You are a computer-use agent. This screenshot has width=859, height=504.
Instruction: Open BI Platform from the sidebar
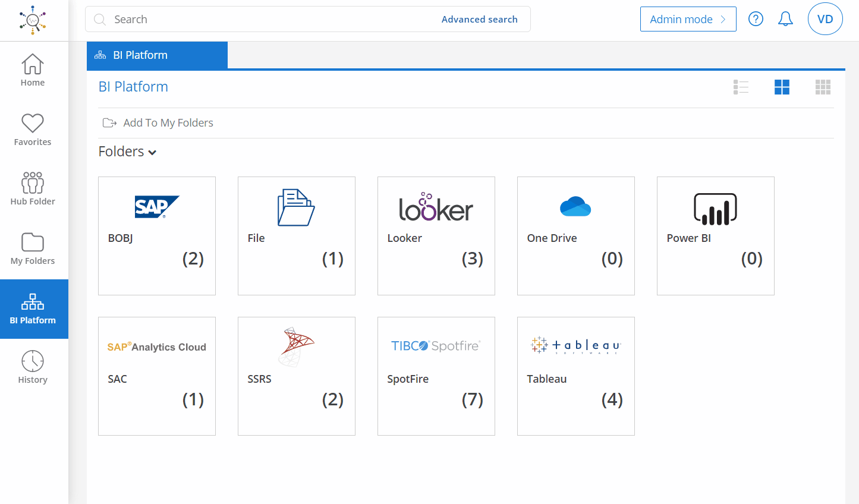coord(33,309)
